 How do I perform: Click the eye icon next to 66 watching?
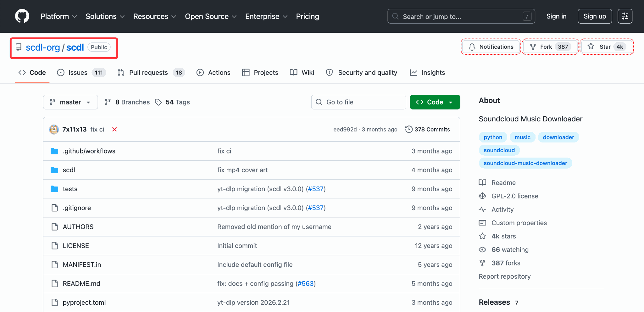click(x=482, y=249)
